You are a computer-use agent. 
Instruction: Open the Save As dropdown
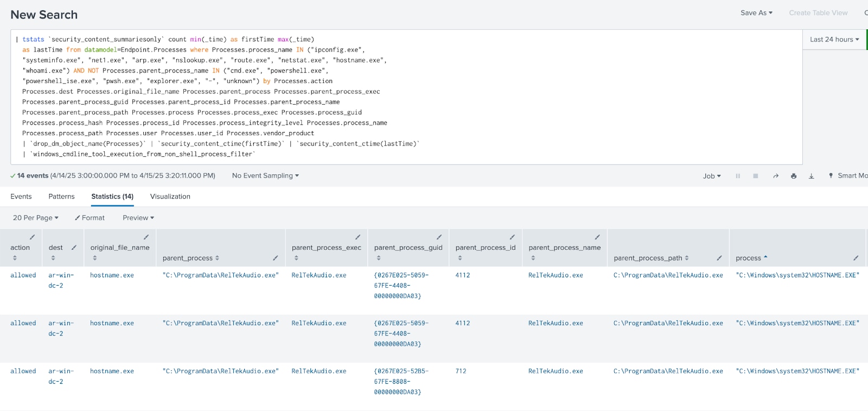click(x=756, y=12)
